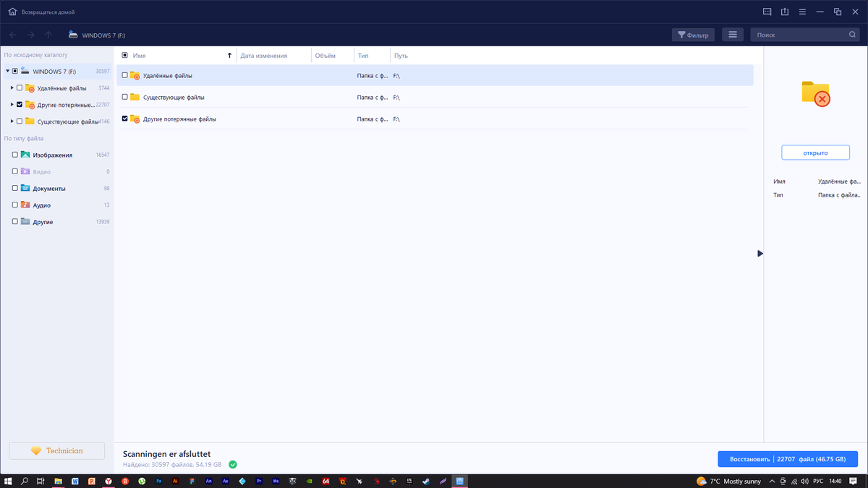Check Удалённые файлы checkbox in tree
This screenshot has width=868, height=488.
point(20,88)
